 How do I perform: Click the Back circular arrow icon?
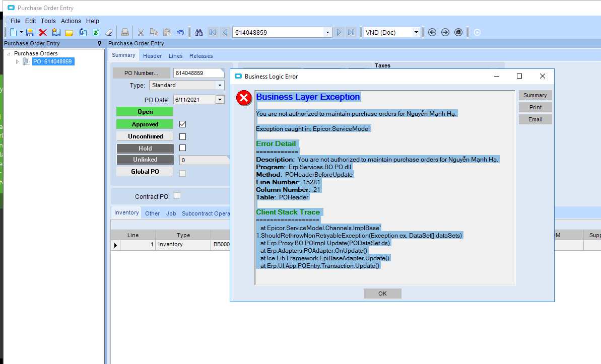[x=432, y=33]
